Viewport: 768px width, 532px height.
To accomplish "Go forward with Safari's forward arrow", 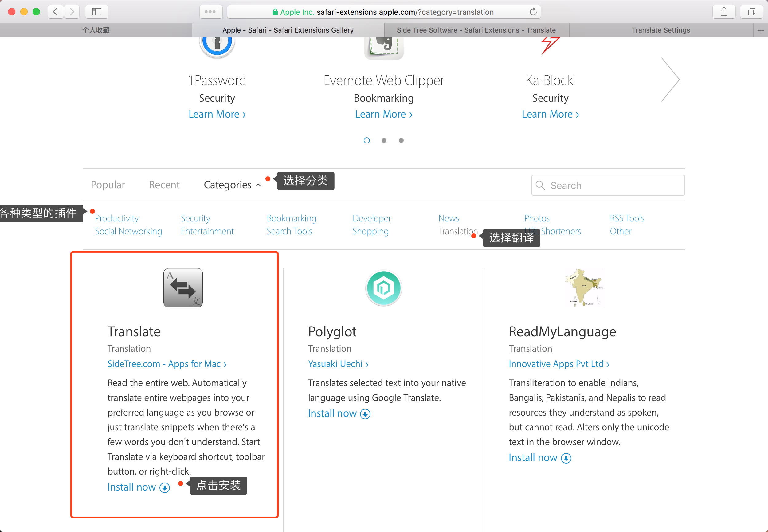I will [72, 12].
